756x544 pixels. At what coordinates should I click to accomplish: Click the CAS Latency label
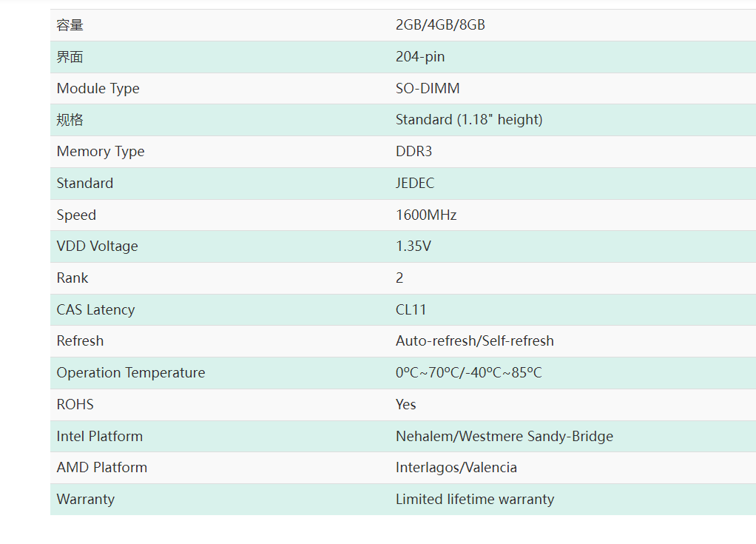95,310
